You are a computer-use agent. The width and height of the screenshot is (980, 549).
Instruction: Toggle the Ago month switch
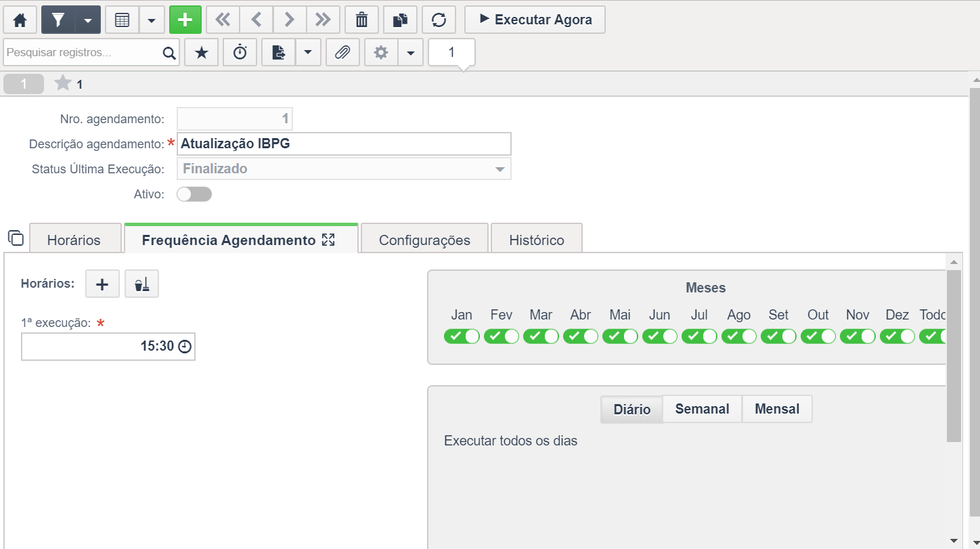click(739, 336)
